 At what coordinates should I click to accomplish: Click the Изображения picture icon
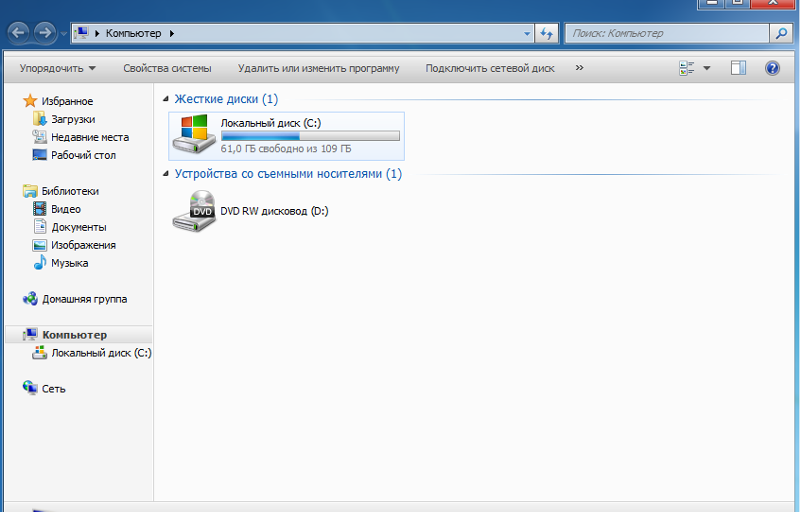point(40,245)
